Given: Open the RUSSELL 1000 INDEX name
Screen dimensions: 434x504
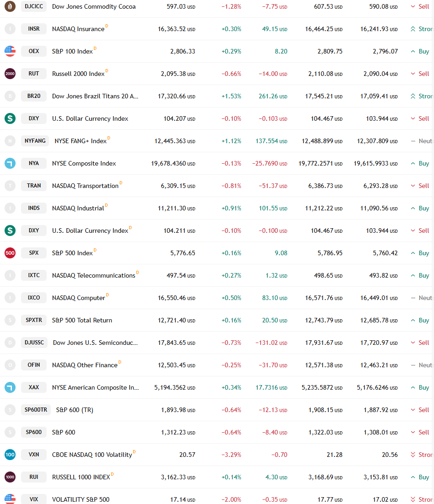Looking at the screenshot, I should click(81, 477).
